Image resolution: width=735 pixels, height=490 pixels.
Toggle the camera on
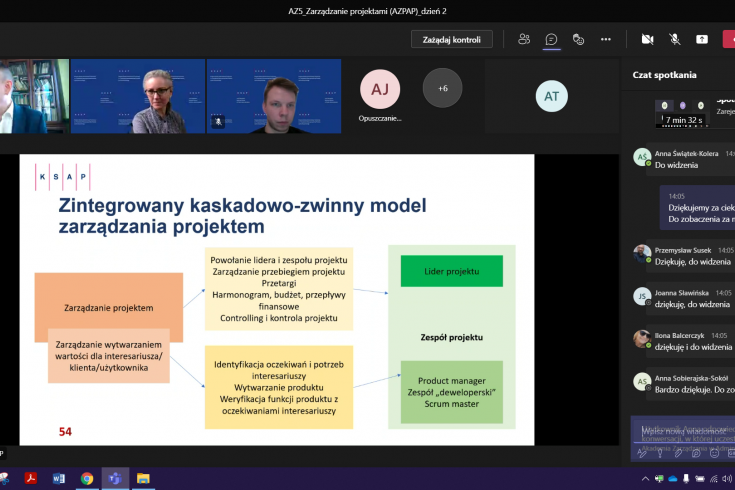tap(647, 39)
